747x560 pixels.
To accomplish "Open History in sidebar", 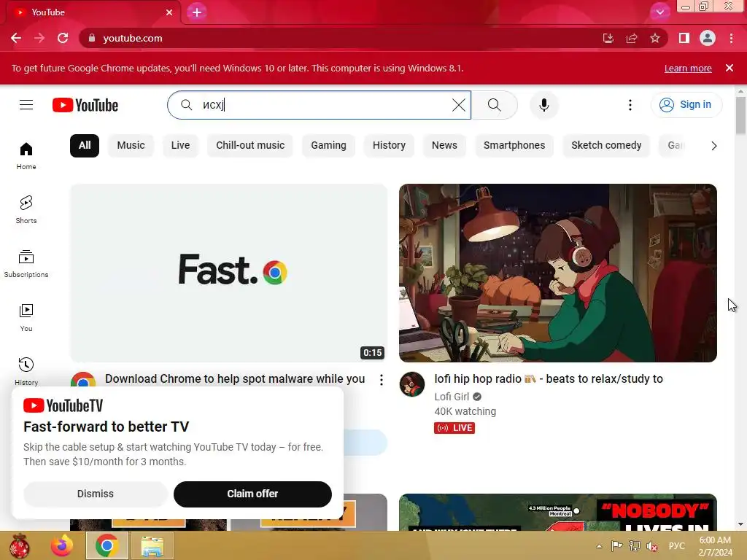I will pos(26,371).
